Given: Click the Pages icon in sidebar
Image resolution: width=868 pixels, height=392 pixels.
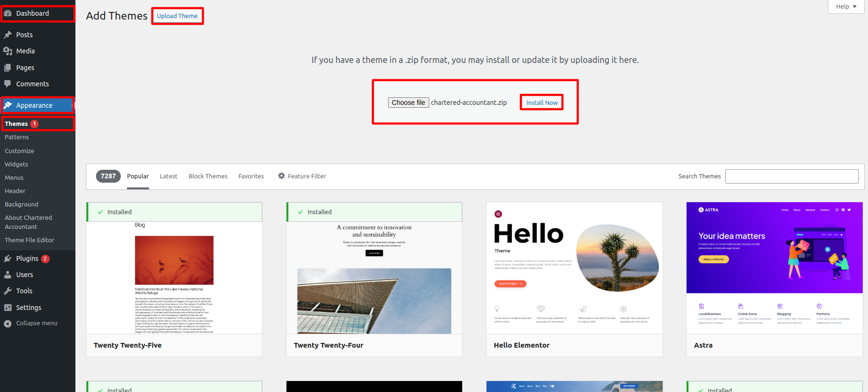Looking at the screenshot, I should (8, 68).
